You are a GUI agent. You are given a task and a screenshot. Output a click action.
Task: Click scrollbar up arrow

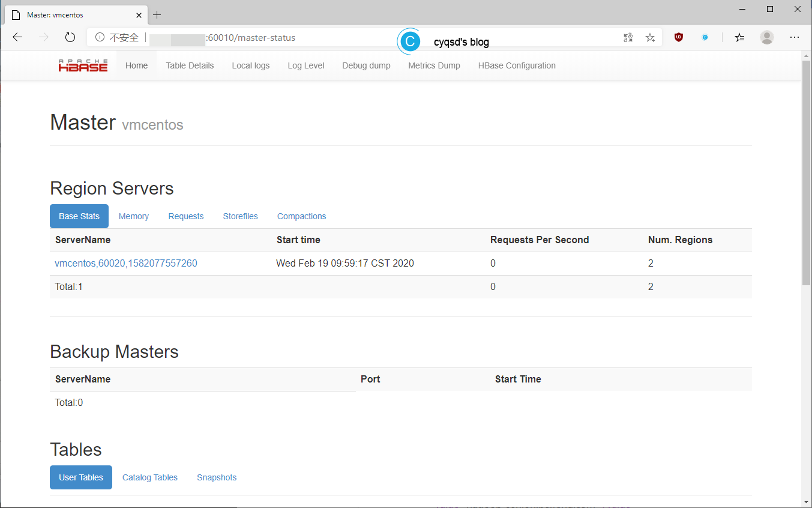(807, 55)
